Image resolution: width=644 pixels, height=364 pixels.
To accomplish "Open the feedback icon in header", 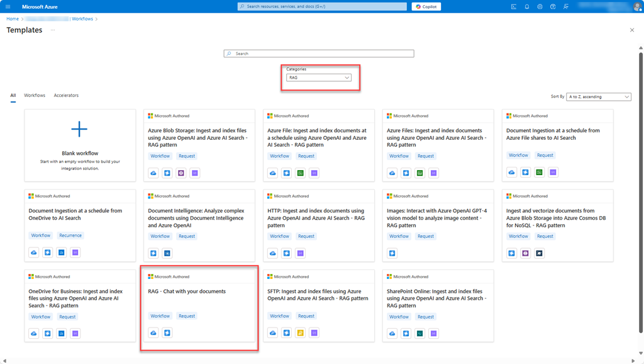I will pyautogui.click(x=566, y=6).
